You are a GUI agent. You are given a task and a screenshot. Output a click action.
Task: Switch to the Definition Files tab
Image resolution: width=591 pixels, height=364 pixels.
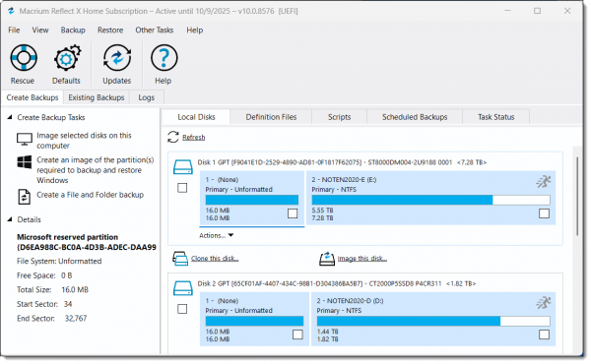pos(271,117)
